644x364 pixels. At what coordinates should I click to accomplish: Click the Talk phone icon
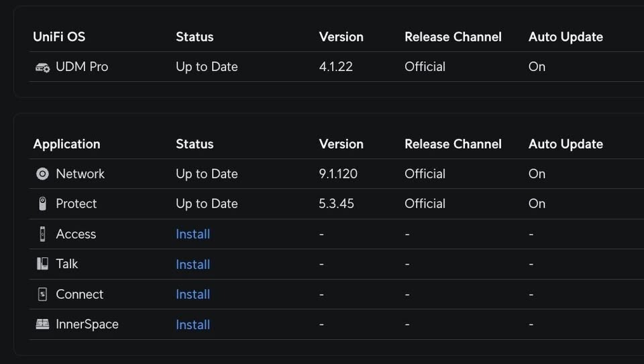[x=42, y=264]
